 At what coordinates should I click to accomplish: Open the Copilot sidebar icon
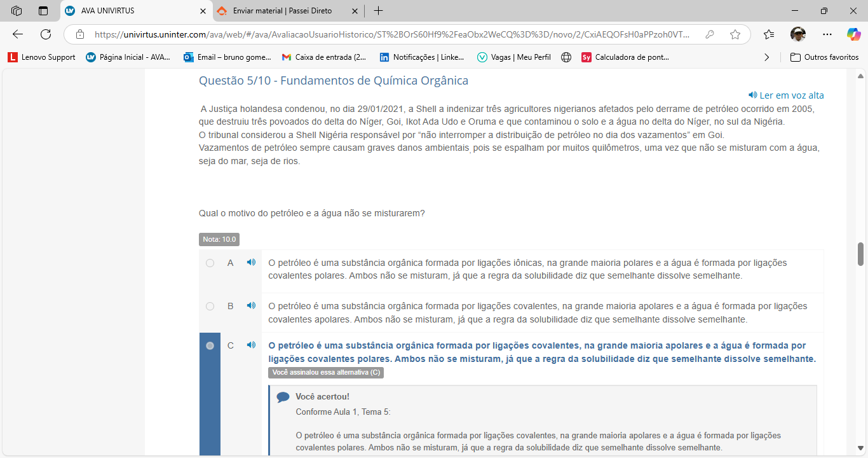[x=853, y=34]
